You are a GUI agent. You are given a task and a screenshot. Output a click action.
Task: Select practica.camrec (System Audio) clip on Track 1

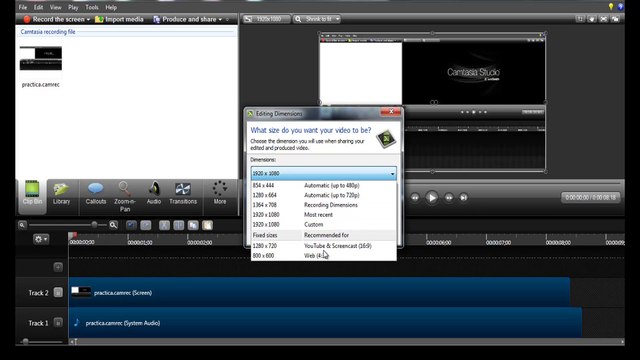325,322
